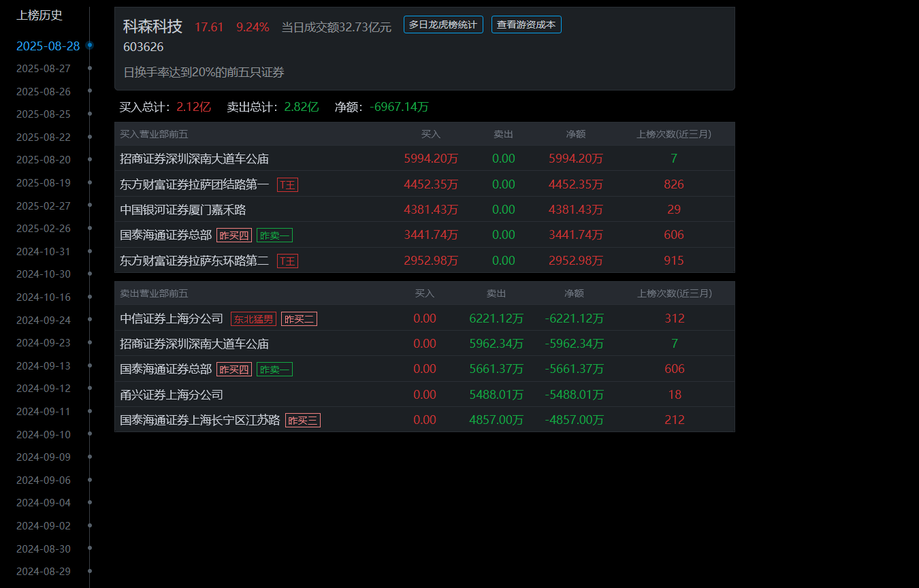Click listing count 826
The width and height of the screenshot is (919, 588).
click(x=674, y=184)
